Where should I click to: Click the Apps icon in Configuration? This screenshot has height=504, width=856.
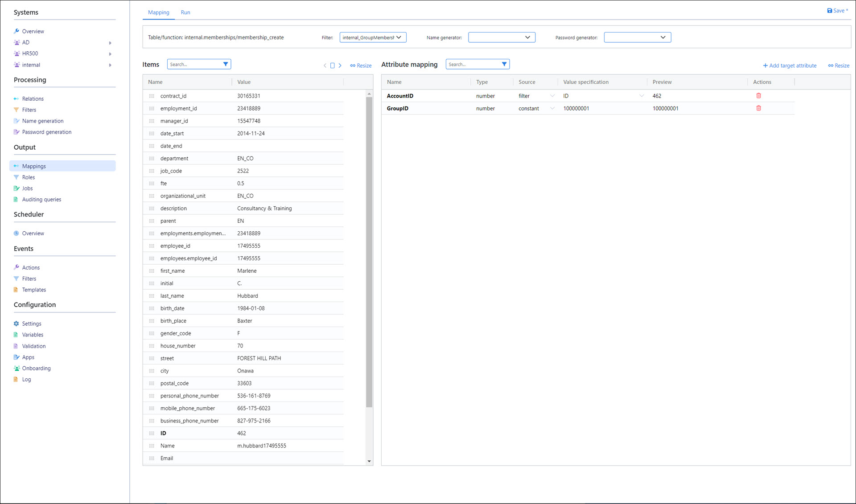pyautogui.click(x=16, y=357)
